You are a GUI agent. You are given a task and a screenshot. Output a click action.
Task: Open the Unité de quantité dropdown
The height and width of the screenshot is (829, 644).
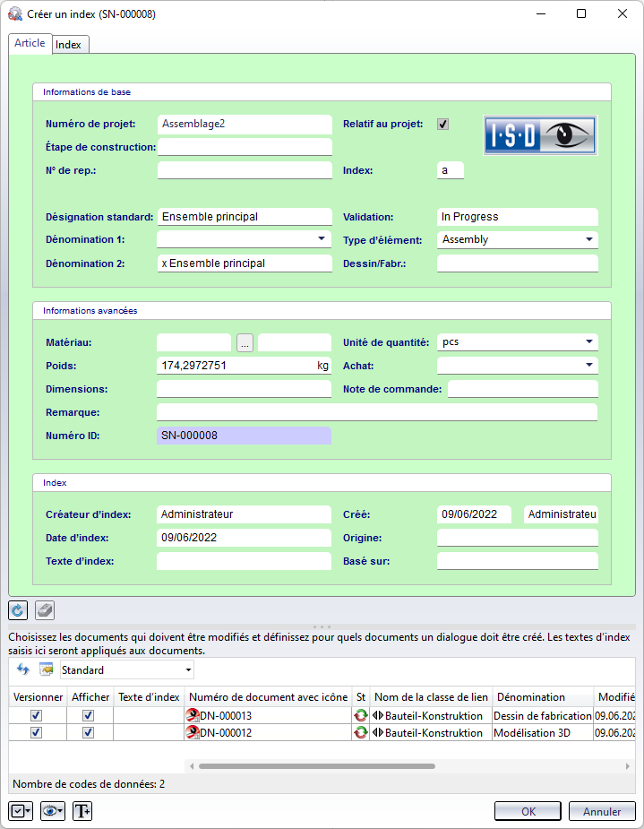589,341
